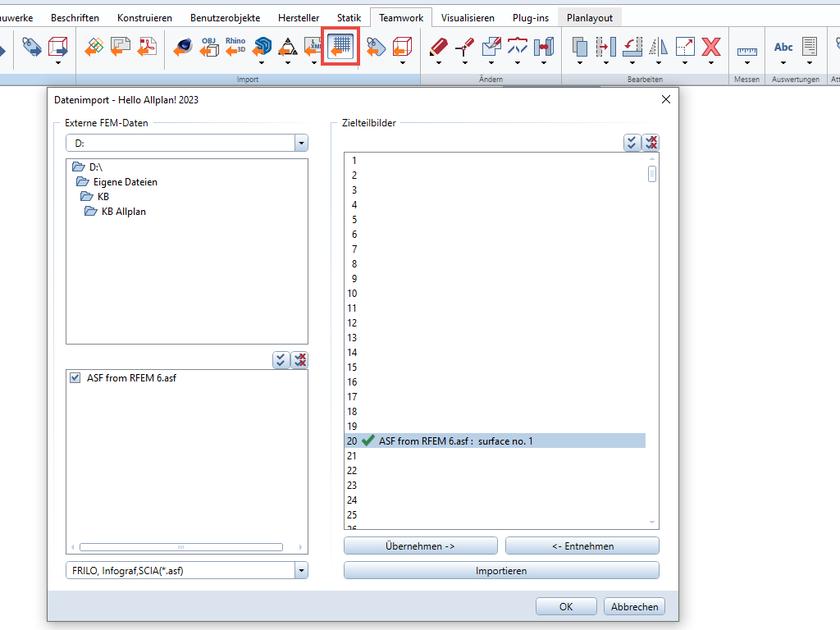840x630 pixels.
Task: Open the Plug-ins menu
Action: [x=531, y=16]
